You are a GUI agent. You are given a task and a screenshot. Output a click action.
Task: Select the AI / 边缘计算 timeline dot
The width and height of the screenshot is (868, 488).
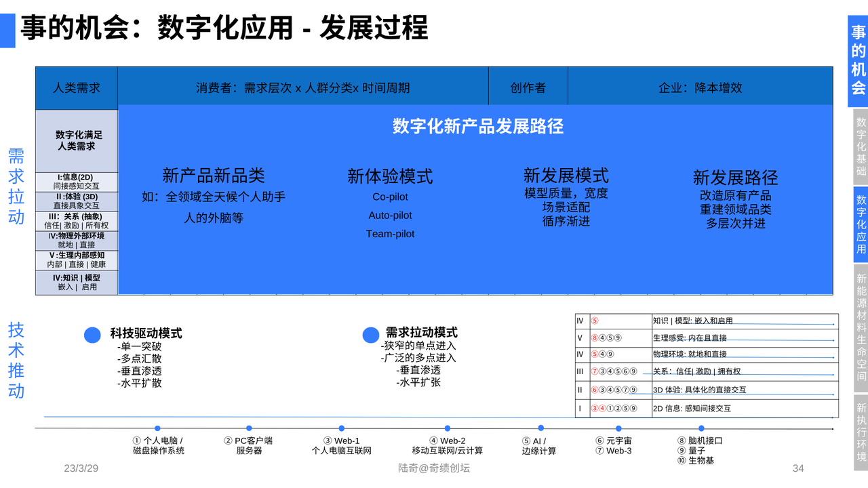[540, 428]
